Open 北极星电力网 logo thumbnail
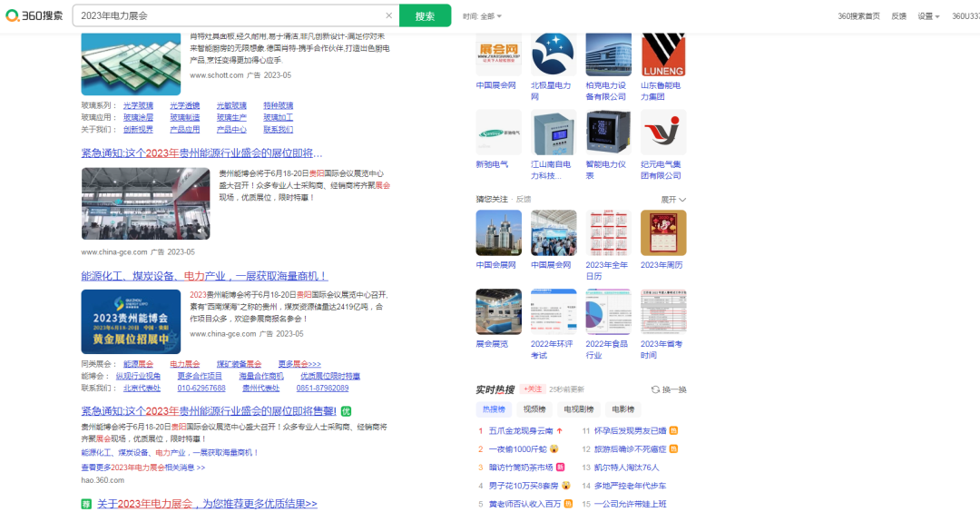This screenshot has width=980, height=512. tap(554, 55)
